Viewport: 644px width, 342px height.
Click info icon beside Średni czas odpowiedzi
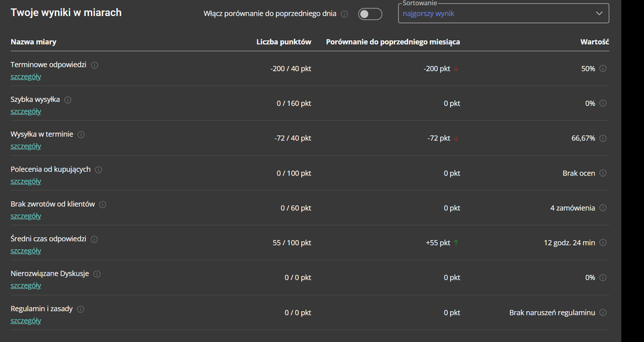point(94,239)
